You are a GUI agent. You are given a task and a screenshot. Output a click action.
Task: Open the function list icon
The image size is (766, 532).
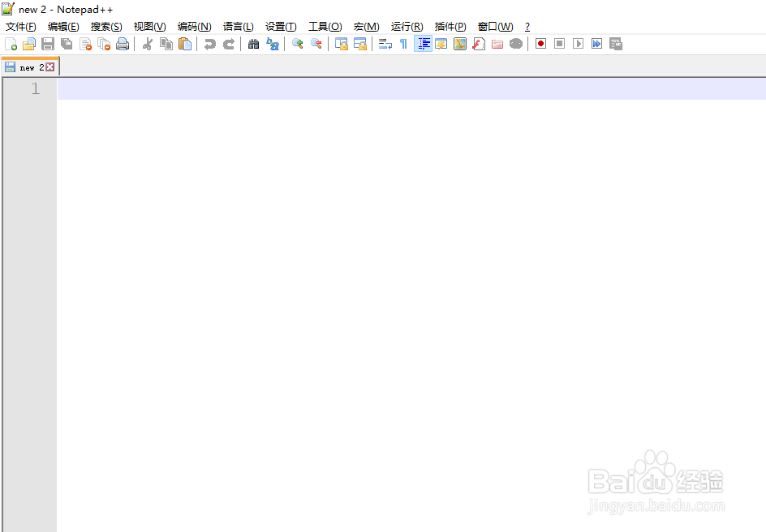coord(479,44)
